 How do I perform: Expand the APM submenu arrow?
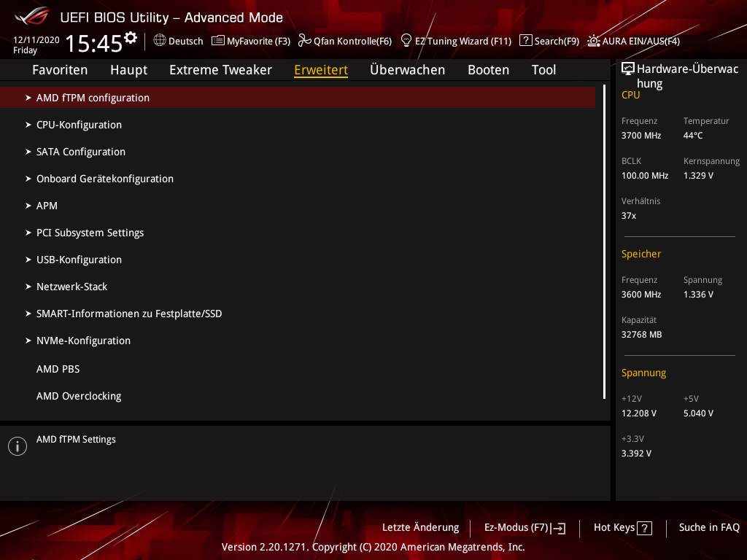pyautogui.click(x=28, y=206)
